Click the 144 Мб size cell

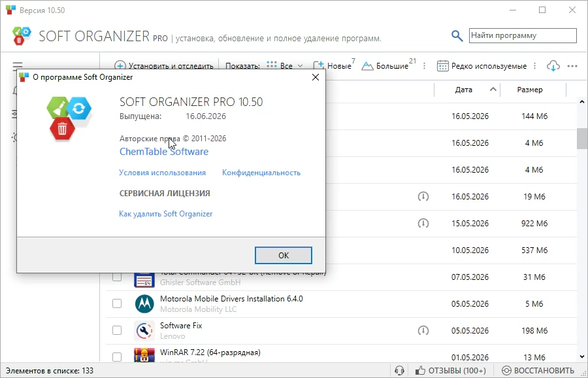(x=534, y=116)
